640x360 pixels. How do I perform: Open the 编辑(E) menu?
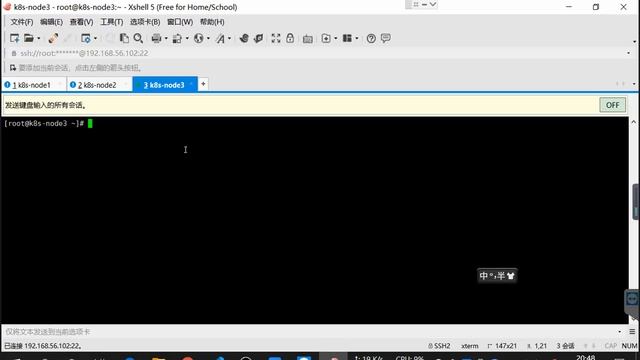click(x=51, y=22)
